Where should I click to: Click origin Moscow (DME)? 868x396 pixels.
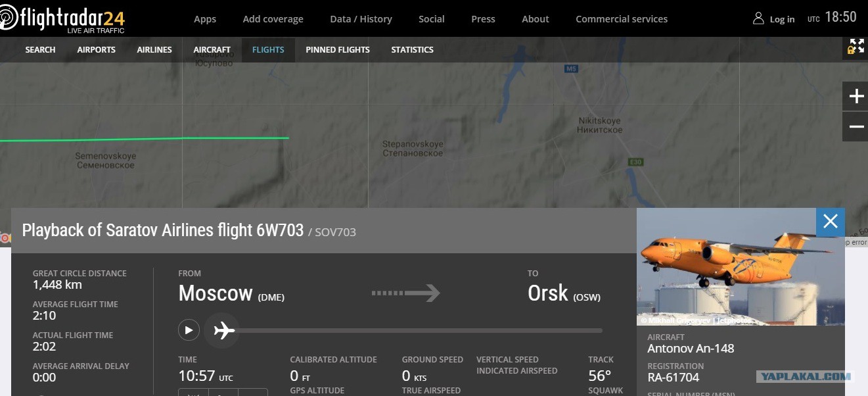pos(231,293)
